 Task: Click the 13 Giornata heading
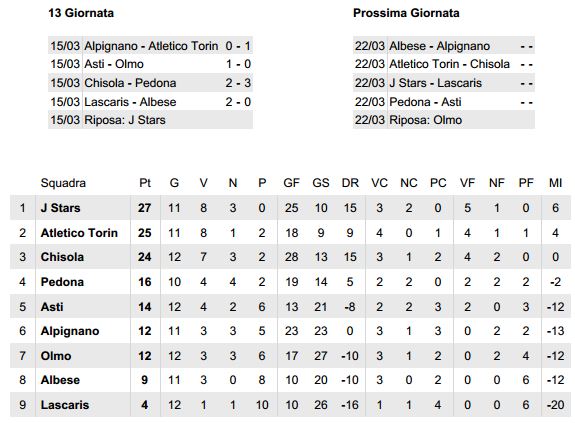point(81,13)
